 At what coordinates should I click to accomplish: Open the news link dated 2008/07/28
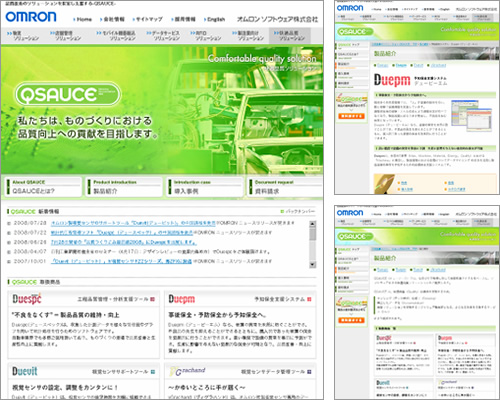pyautogui.click(x=133, y=223)
